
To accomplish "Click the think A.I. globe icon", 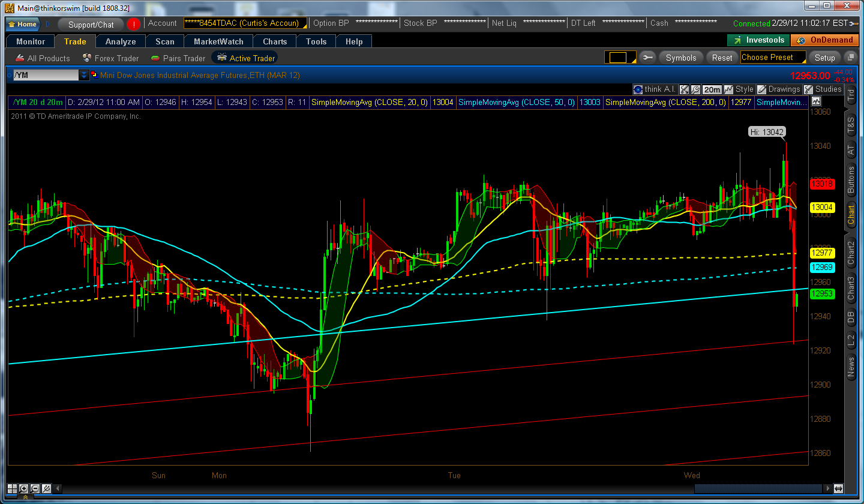I will [x=638, y=89].
